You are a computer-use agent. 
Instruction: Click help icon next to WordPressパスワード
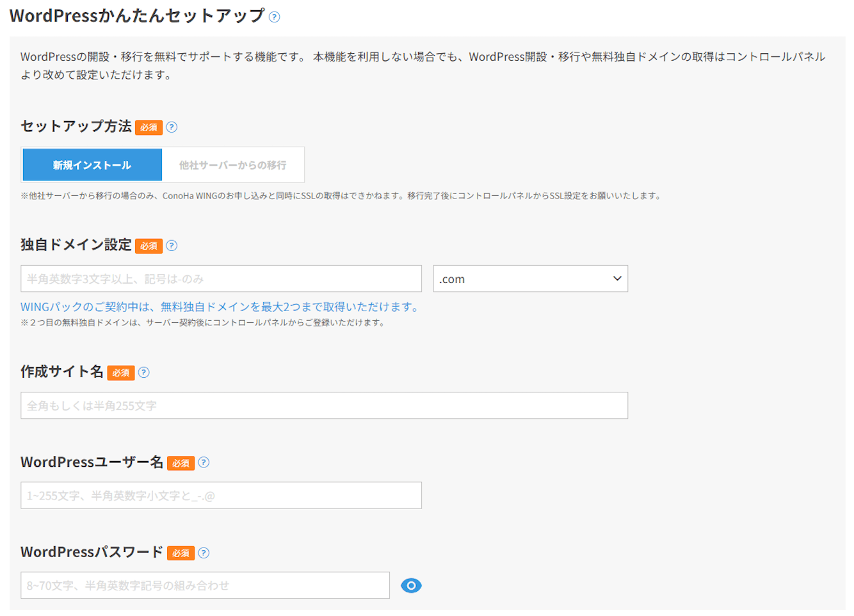(204, 553)
